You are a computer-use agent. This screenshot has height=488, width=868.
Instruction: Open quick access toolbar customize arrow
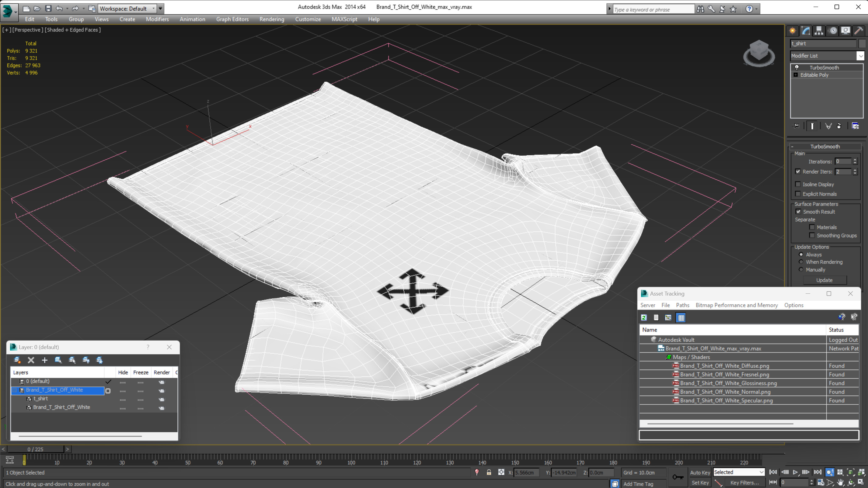(x=161, y=9)
